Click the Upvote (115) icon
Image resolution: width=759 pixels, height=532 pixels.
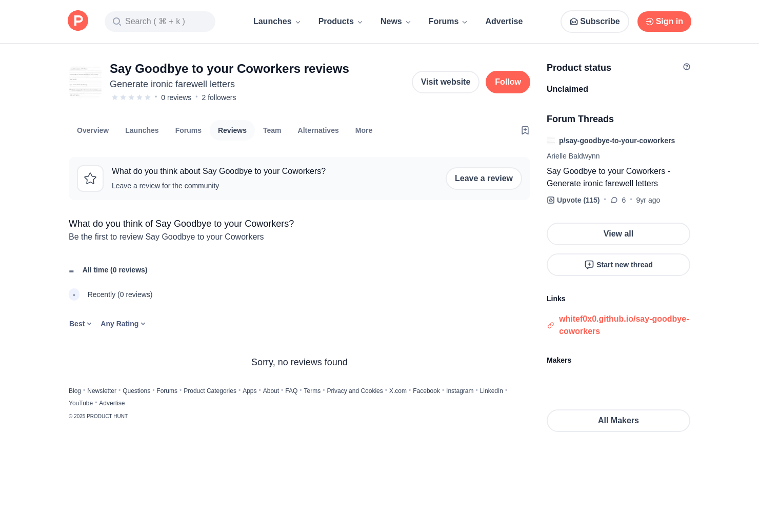pos(551,200)
